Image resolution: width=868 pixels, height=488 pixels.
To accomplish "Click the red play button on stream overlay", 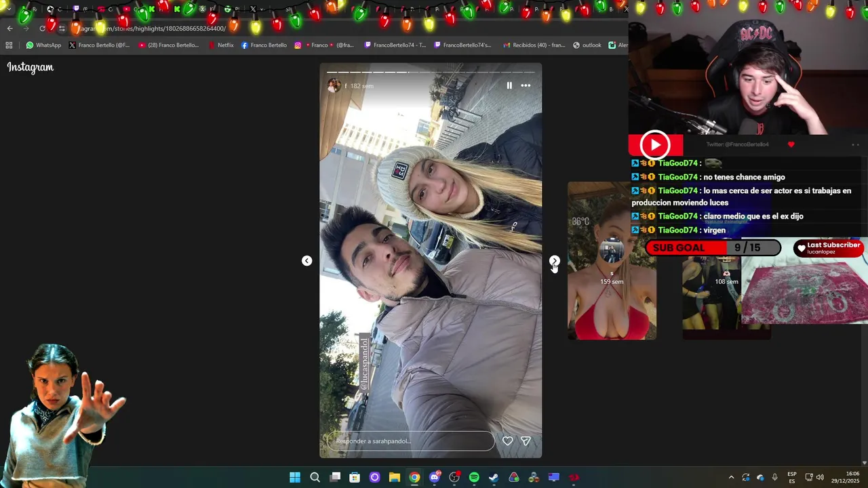I will (x=655, y=144).
